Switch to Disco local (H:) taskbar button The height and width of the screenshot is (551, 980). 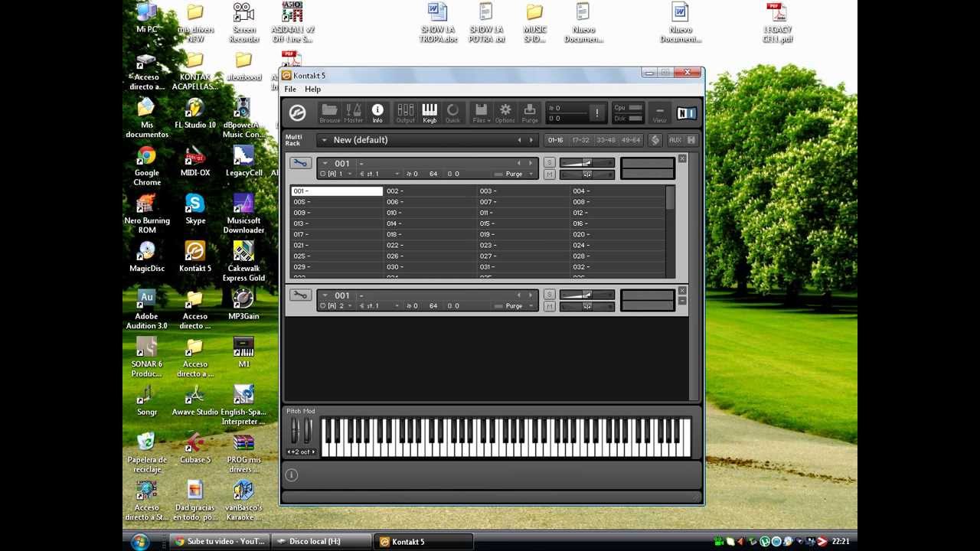[321, 542]
